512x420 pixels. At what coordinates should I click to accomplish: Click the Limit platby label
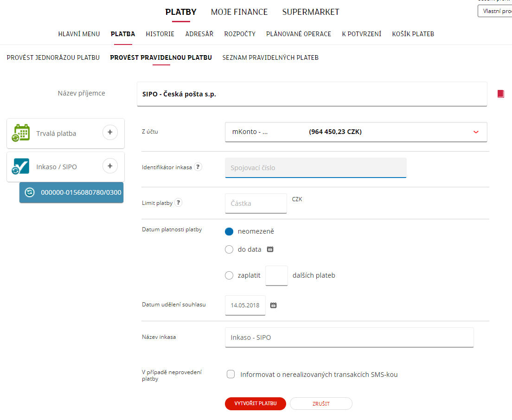[x=157, y=203]
